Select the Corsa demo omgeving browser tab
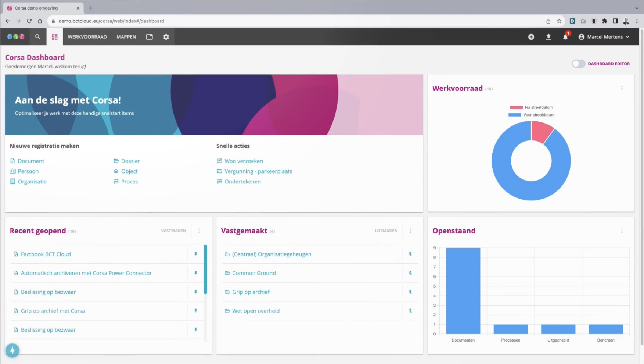644x364 pixels. pyautogui.click(x=43, y=8)
